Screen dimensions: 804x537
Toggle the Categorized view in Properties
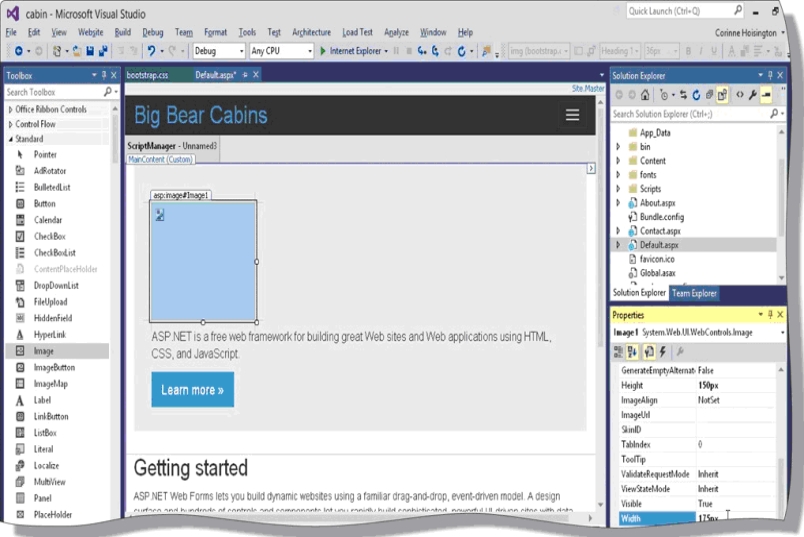click(x=618, y=351)
